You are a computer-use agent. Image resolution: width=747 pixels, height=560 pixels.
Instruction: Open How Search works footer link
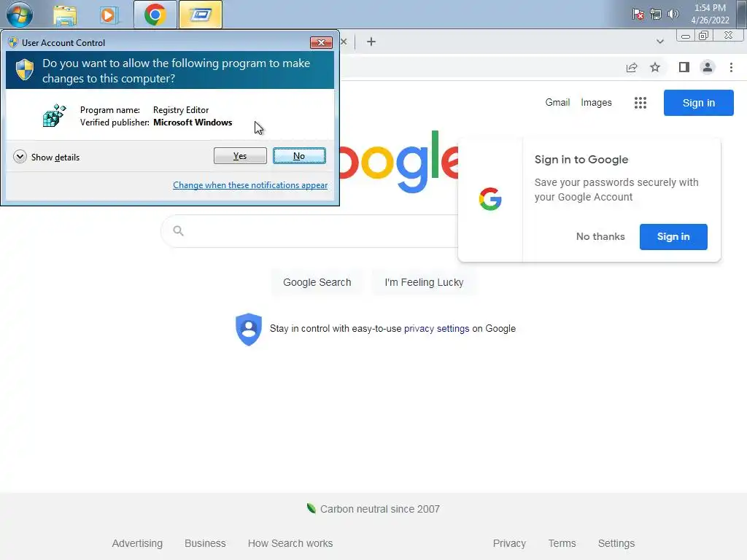[x=290, y=543]
